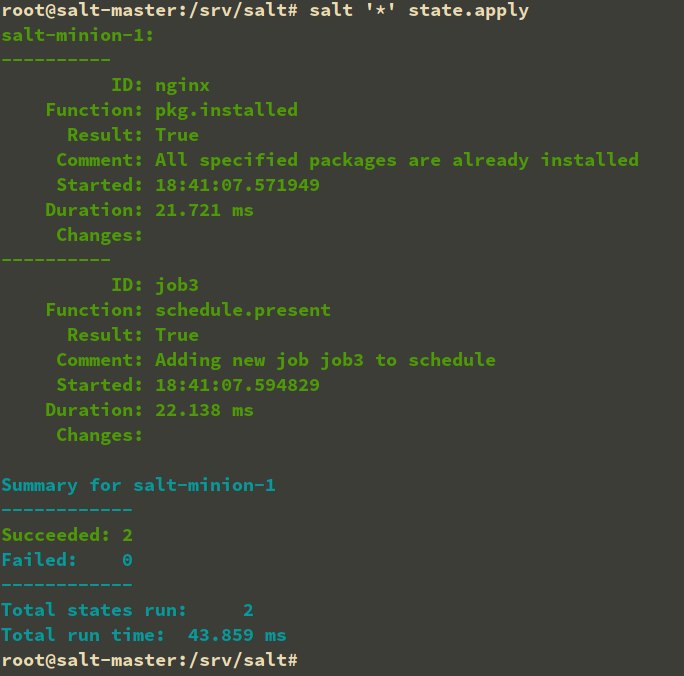Click the 'Failed: 0' line

click(67, 560)
